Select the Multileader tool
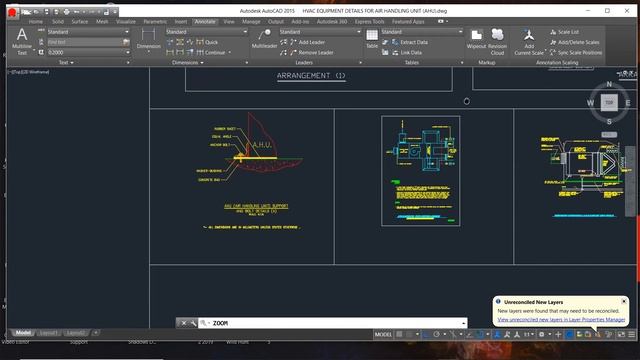The width and height of the screenshot is (640, 360). pos(264,38)
